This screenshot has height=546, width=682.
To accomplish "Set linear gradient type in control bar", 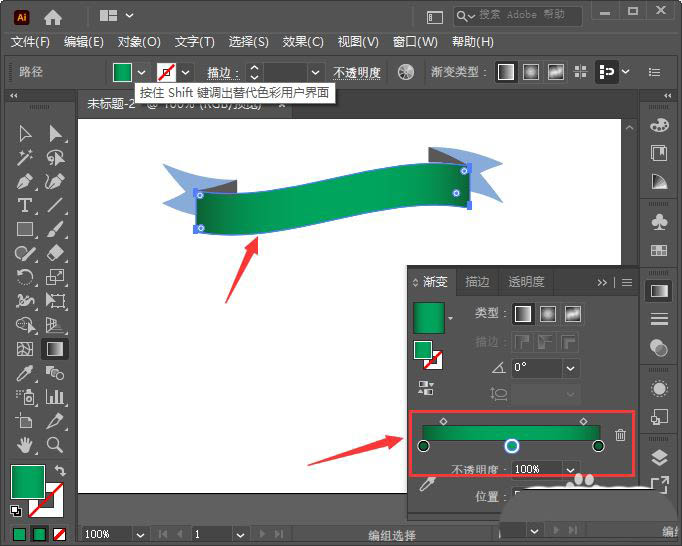I will pos(505,72).
